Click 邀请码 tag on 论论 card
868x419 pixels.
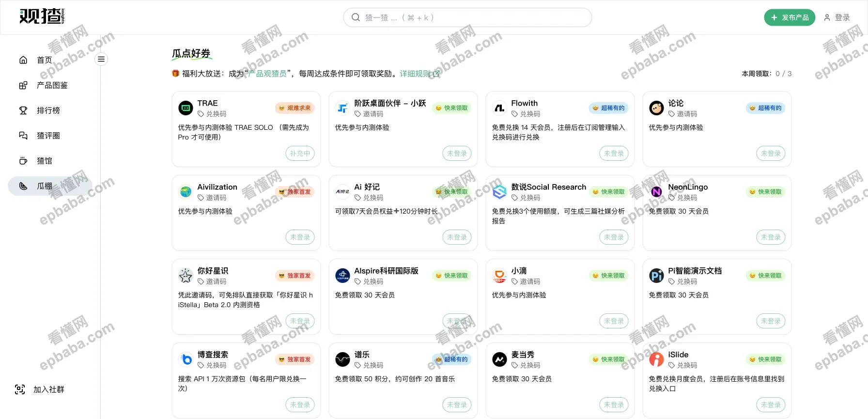682,114
